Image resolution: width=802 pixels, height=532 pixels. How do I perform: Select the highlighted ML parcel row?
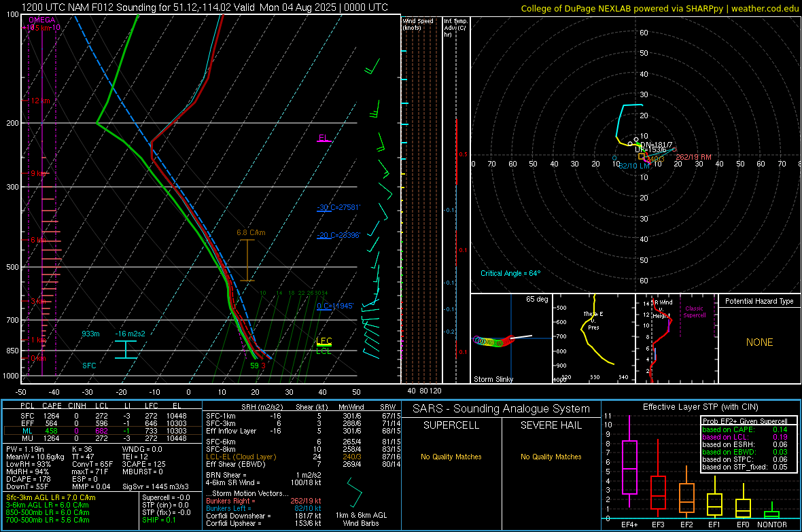pos(103,431)
